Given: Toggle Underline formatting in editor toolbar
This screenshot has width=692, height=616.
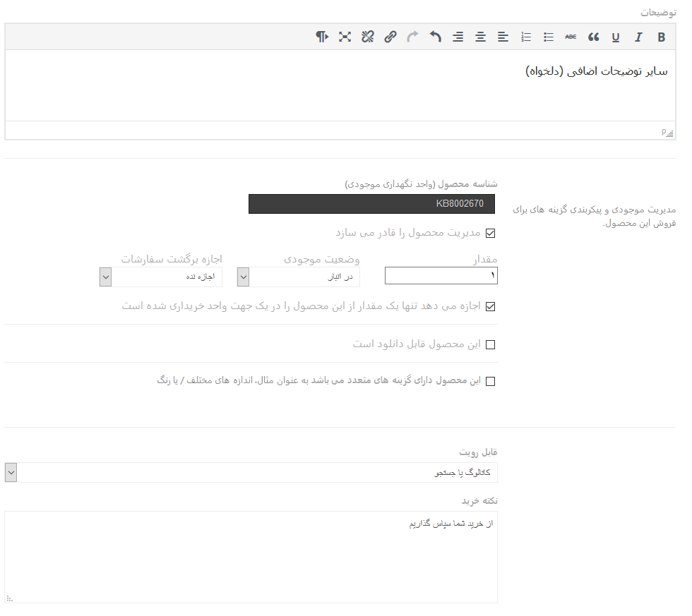Looking at the screenshot, I should coord(616,37).
